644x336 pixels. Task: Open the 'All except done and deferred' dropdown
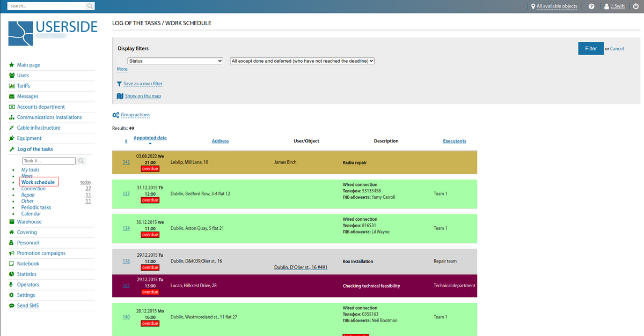[x=302, y=61]
